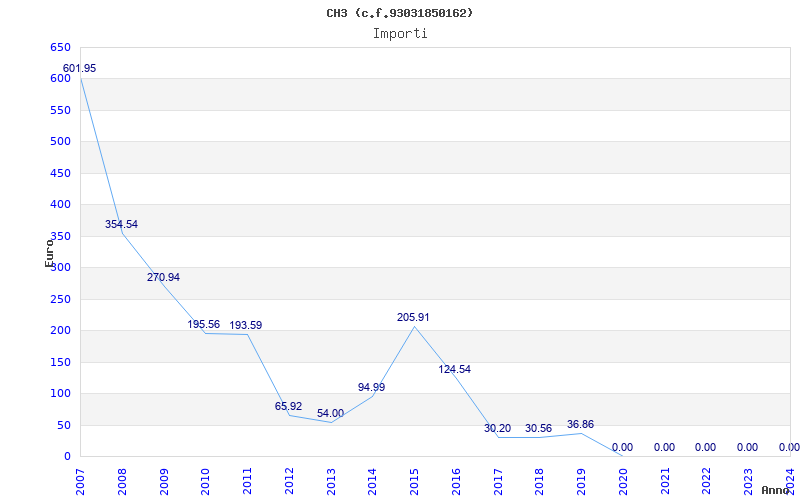Click the 2007 x-axis year label
Image resolution: width=800 pixels, height=500 pixels.
tap(80, 482)
